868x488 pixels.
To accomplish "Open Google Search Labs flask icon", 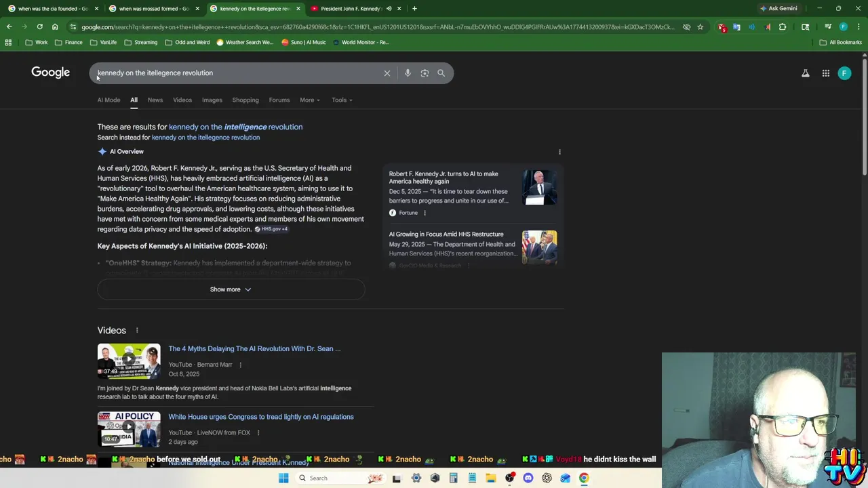I will (806, 73).
